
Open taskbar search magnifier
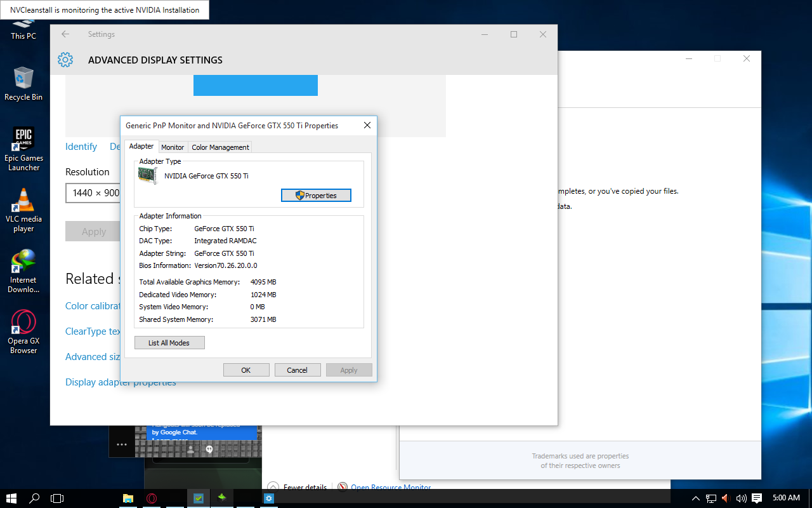point(35,498)
